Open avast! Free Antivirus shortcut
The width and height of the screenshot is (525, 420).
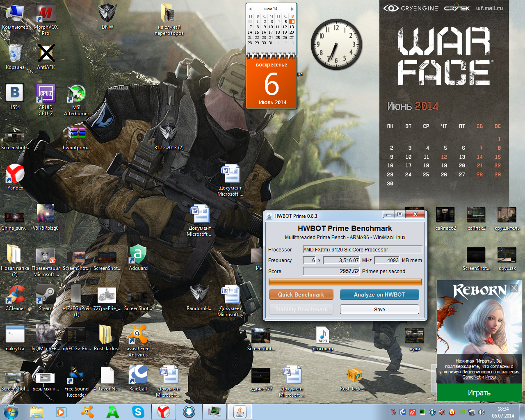pyautogui.click(x=138, y=341)
